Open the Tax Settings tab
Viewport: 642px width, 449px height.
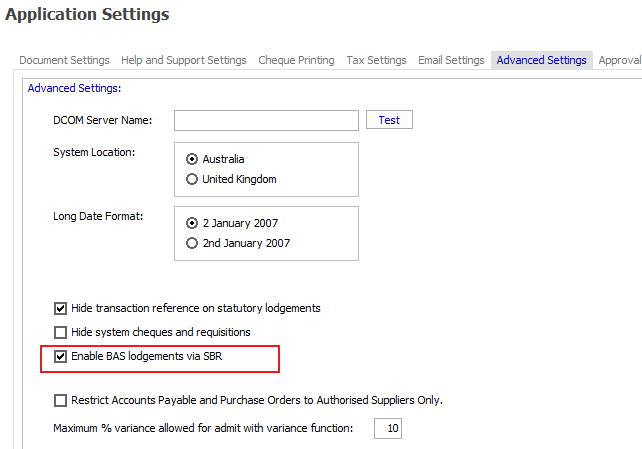coord(376,60)
